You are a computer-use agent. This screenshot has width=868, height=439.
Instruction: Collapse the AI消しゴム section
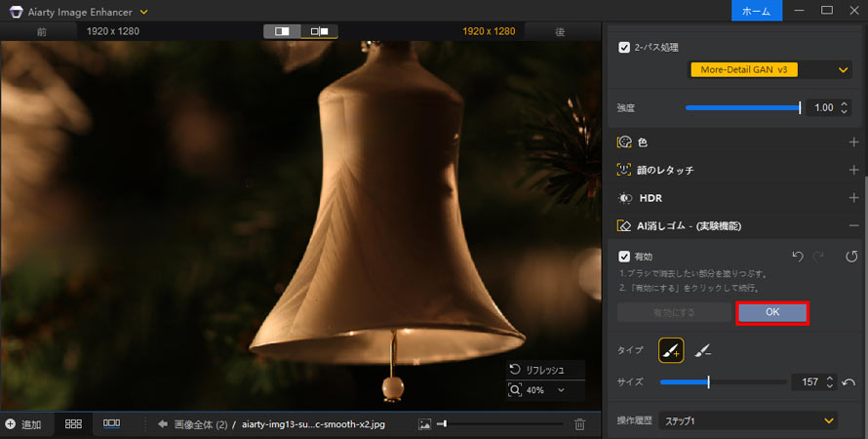[853, 225]
